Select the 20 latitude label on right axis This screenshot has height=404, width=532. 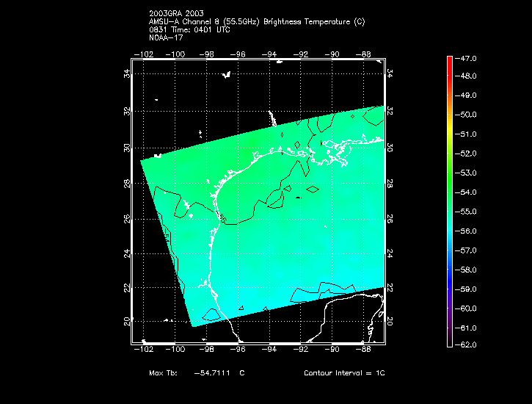(x=390, y=322)
